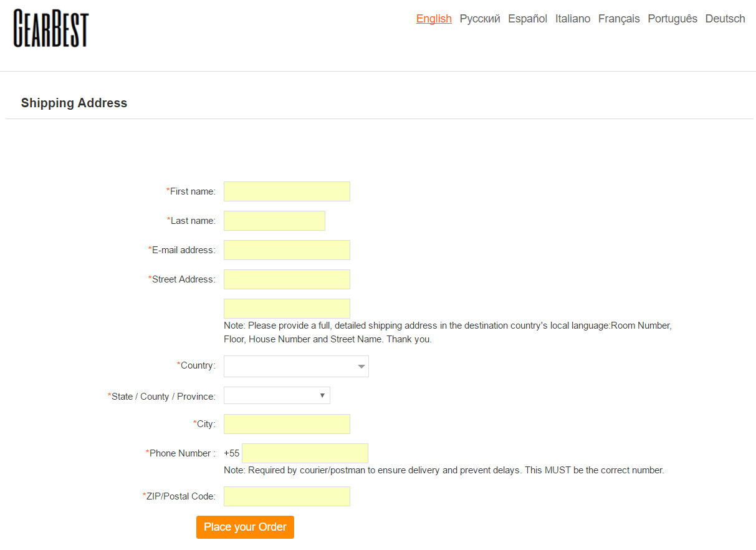Viewport: 756px width, 550px height.
Task: Click the GearBest logo
Action: coord(51,28)
